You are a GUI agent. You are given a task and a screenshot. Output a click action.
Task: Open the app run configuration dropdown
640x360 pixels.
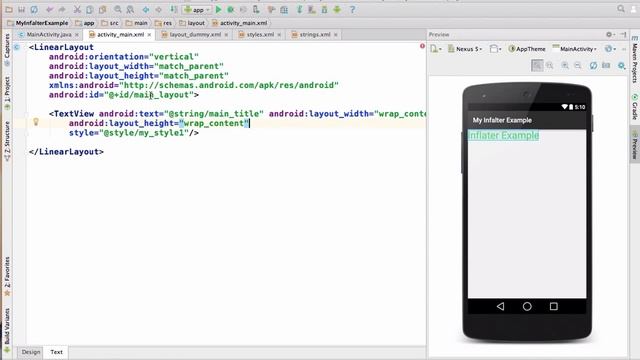click(197, 9)
